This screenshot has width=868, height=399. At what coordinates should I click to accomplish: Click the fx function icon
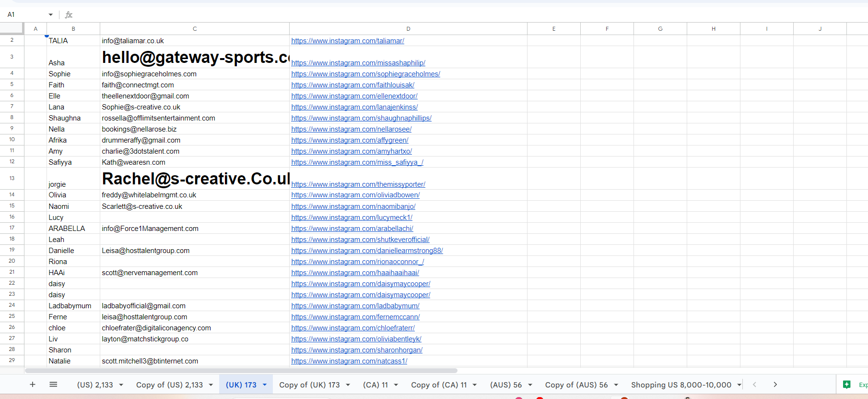pyautogui.click(x=69, y=15)
